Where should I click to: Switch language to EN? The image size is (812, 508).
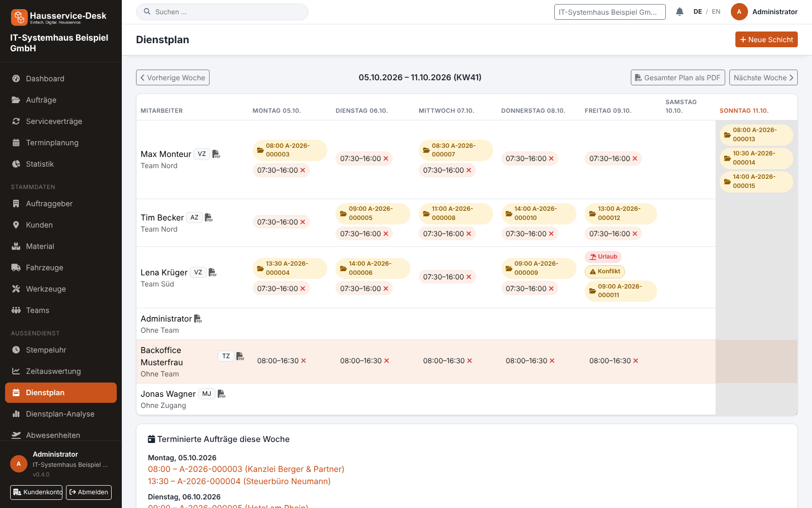[x=716, y=12]
